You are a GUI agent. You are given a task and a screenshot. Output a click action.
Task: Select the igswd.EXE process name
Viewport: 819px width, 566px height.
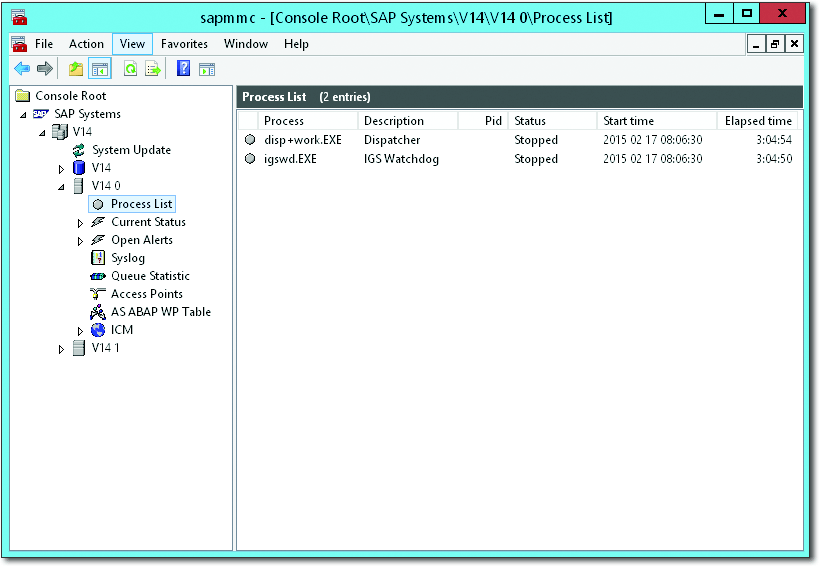point(290,159)
